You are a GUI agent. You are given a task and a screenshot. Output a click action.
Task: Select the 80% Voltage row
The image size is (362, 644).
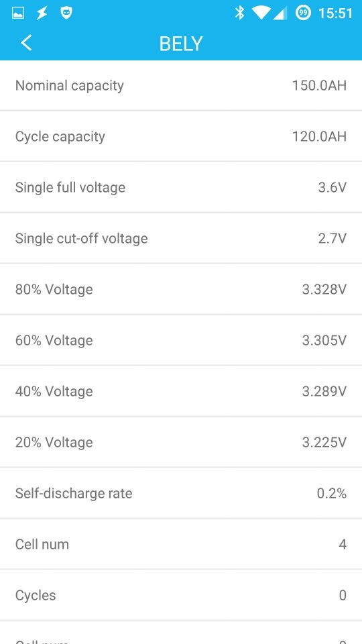(x=181, y=288)
